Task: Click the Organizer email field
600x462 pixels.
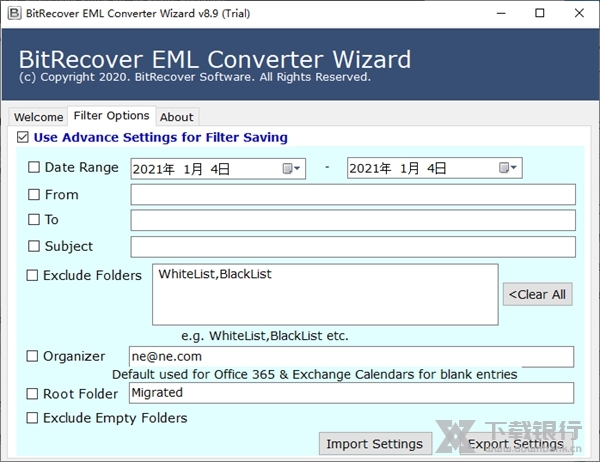Action: 351,357
